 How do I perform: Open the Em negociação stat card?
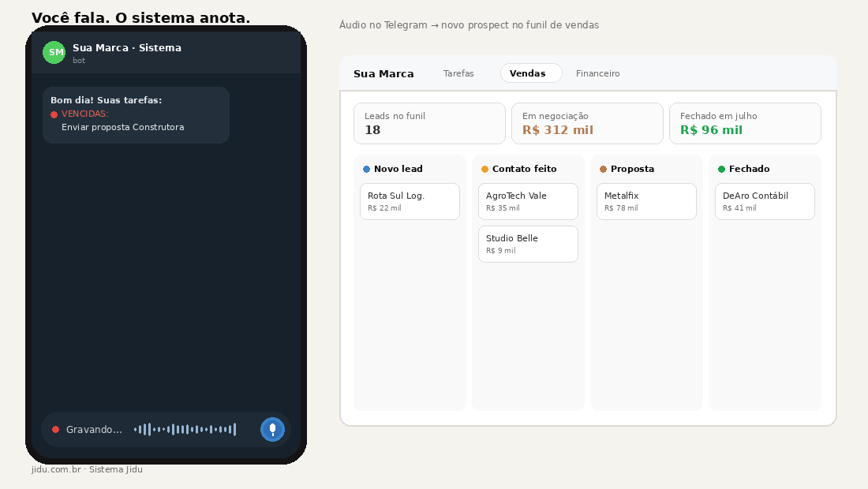(x=587, y=123)
